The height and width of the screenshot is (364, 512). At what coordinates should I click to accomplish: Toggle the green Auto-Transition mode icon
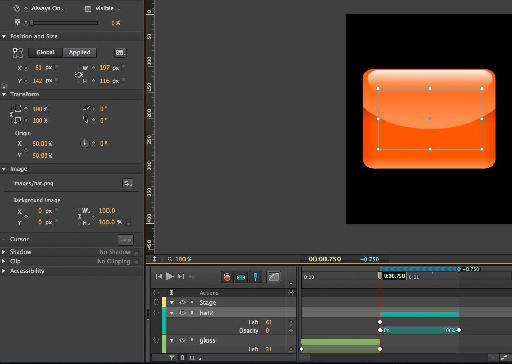pyautogui.click(x=241, y=277)
